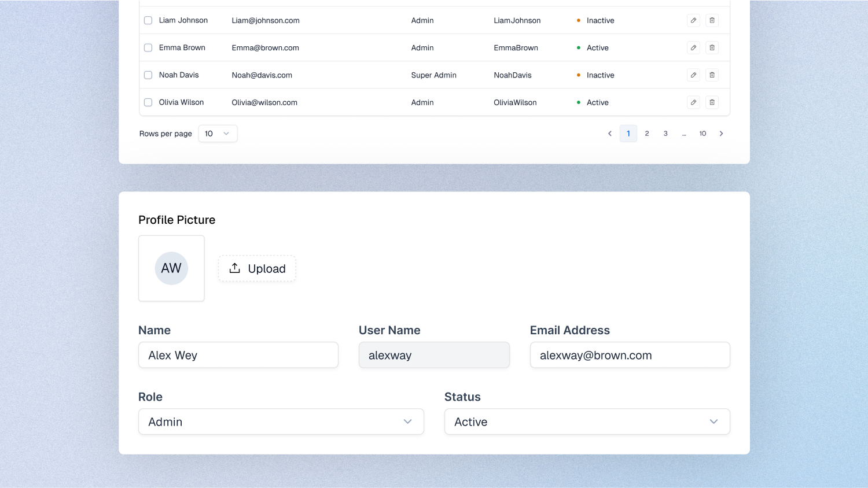Check the Noah Davis row checkbox

pos(148,75)
